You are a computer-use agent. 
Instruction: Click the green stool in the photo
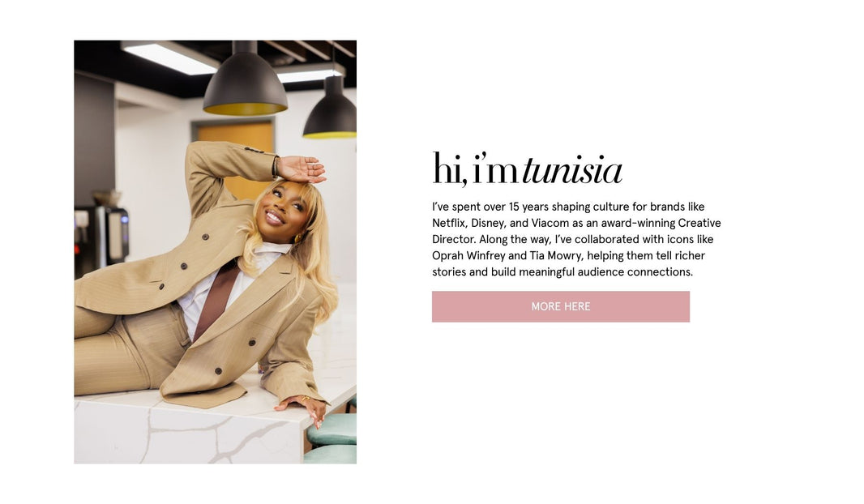(332, 429)
